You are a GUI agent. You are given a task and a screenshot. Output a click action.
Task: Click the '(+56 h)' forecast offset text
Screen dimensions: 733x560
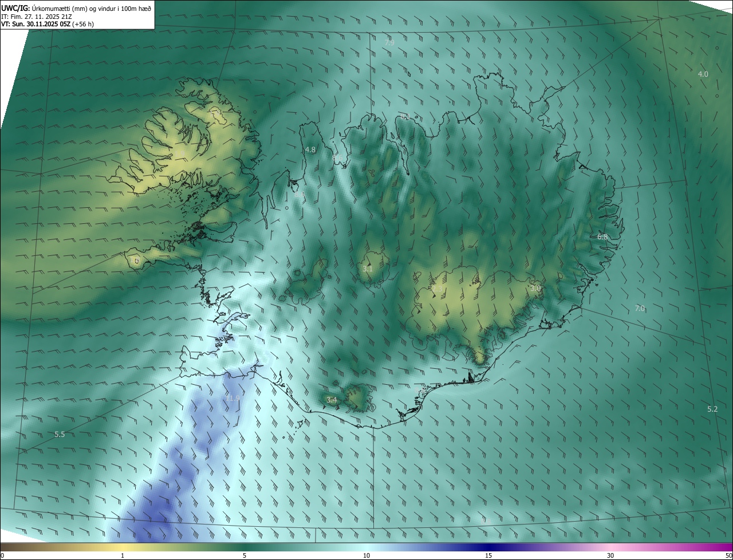(x=84, y=25)
